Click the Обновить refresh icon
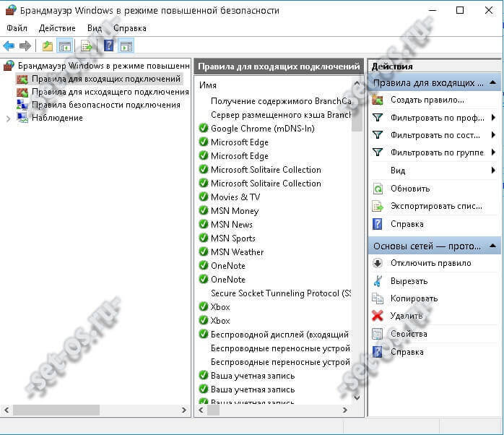504x435 pixels. [378, 189]
